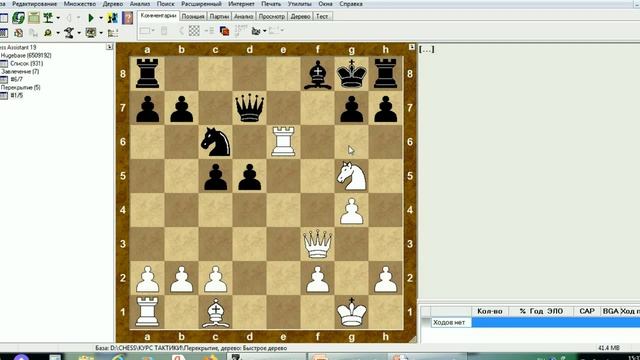Image resolution: width=640 pixels, height=360 pixels.
Task: Click the checkered board icon in comments toolbar
Action: pyautogui.click(x=194, y=31)
